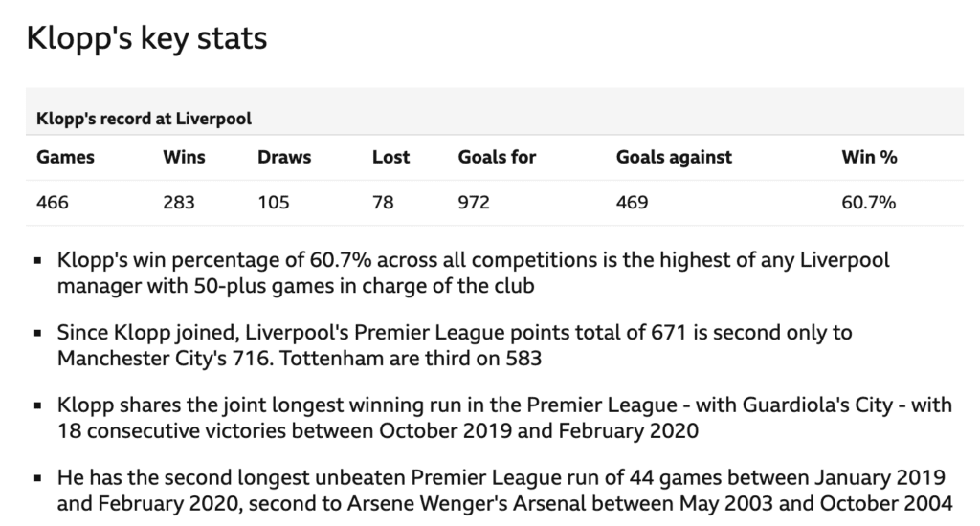Select the "Klopp's record at Liverpool" table title
The image size is (980, 526).
click(x=144, y=119)
